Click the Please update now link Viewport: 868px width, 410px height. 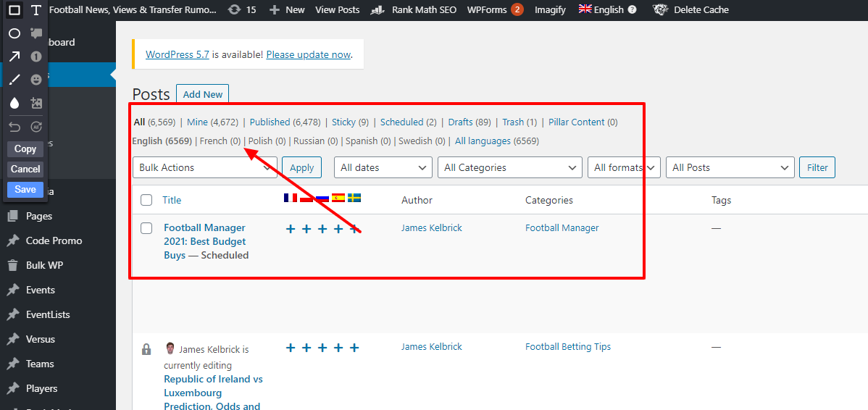[x=308, y=54]
